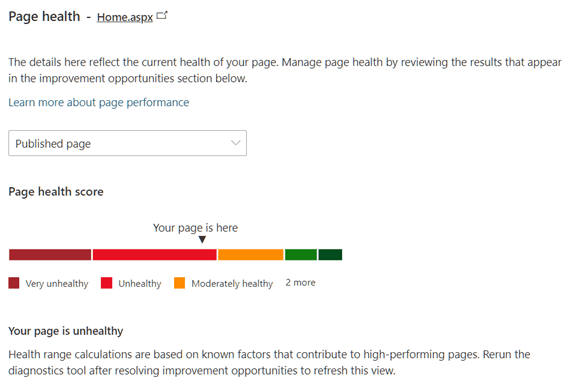Select the dark red very unhealthy bar segment
Image resolution: width=571 pixels, height=384 pixels.
point(50,255)
